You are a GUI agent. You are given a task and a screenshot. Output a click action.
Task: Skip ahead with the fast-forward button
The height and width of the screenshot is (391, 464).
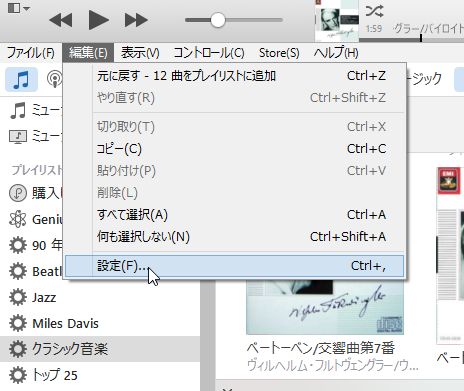(136, 20)
